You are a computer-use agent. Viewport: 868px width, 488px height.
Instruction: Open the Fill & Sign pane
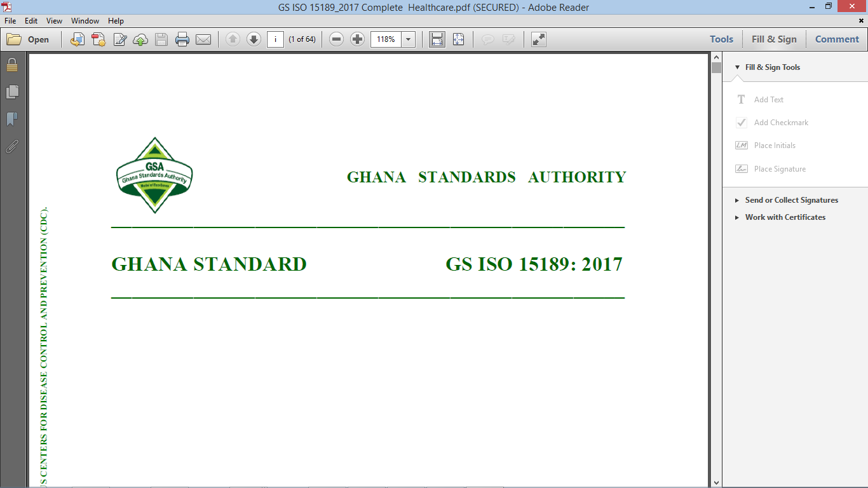(774, 39)
